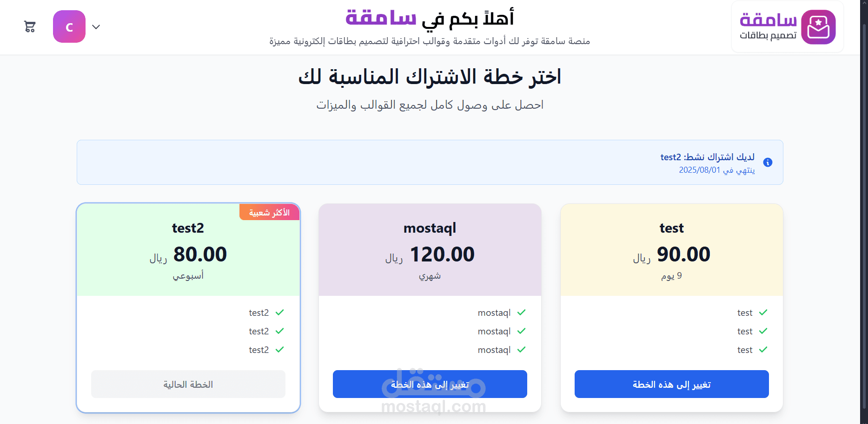The image size is (868, 424).
Task: Click the first green checkmark in mostaql plan
Action: 522,313
